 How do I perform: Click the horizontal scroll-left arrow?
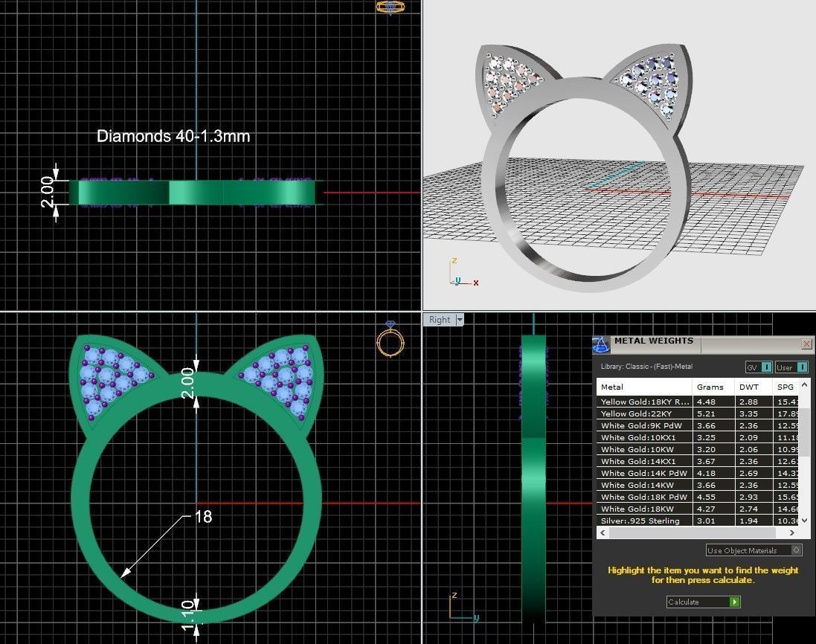coord(603,532)
